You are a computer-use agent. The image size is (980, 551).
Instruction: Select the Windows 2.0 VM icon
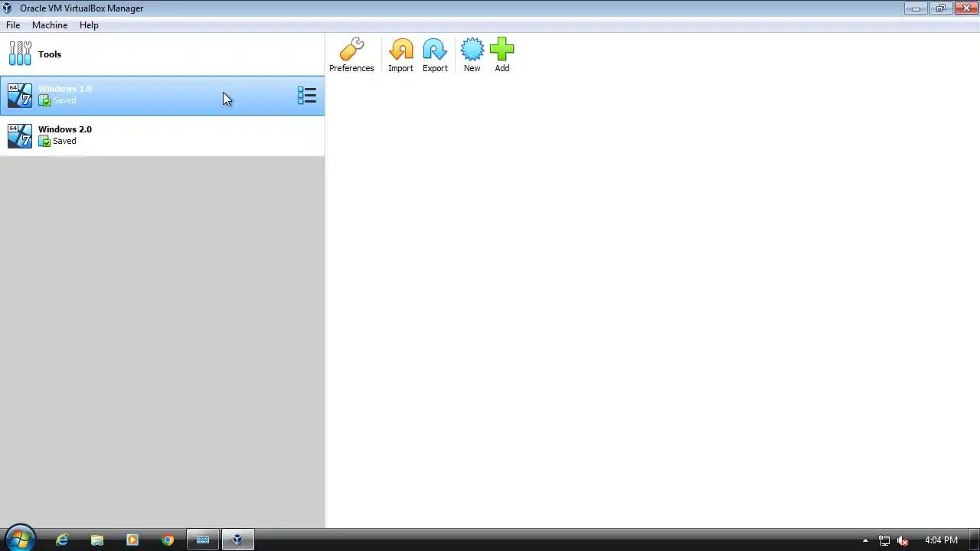pyautogui.click(x=20, y=136)
